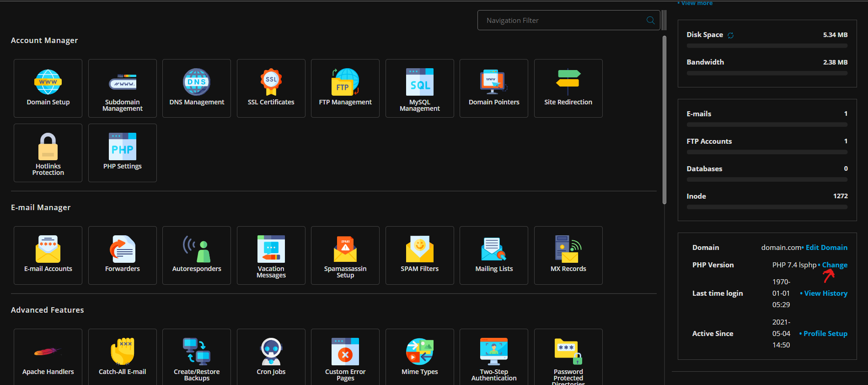The height and width of the screenshot is (385, 868).
Task: Open Mime Types
Action: pyautogui.click(x=420, y=357)
